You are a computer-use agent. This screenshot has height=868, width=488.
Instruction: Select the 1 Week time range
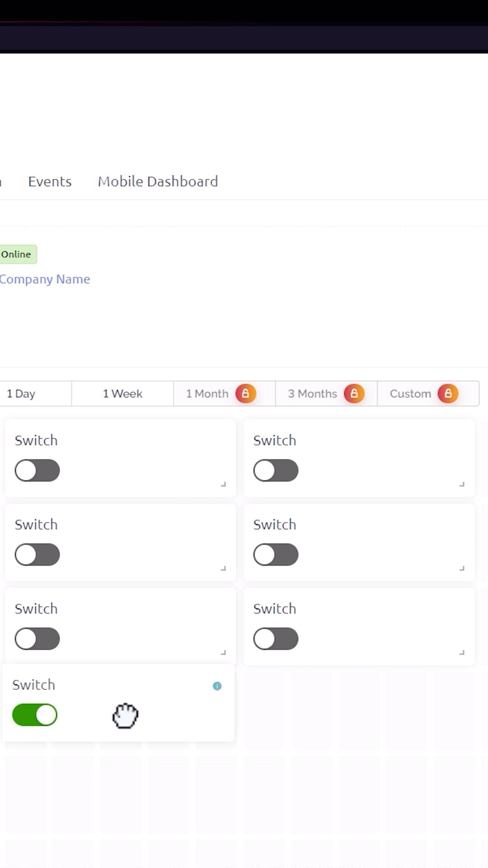click(122, 393)
